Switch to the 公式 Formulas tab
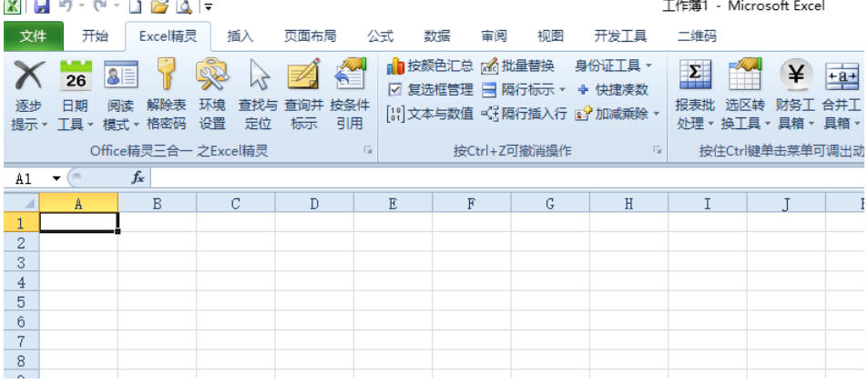 pyautogui.click(x=381, y=36)
